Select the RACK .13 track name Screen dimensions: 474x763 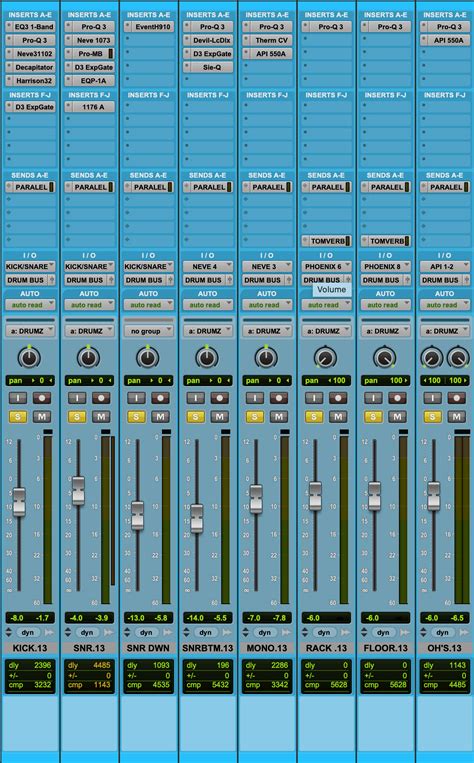click(x=326, y=648)
